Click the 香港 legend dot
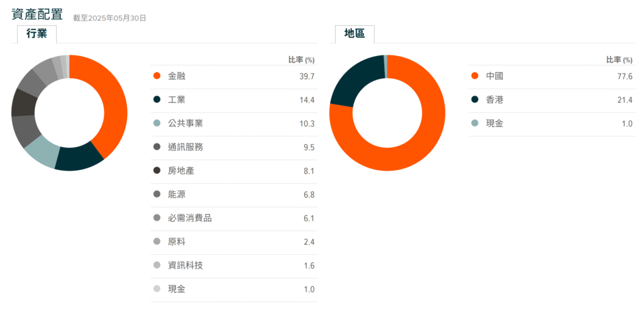Screen dimensions: 644x312 point(475,100)
